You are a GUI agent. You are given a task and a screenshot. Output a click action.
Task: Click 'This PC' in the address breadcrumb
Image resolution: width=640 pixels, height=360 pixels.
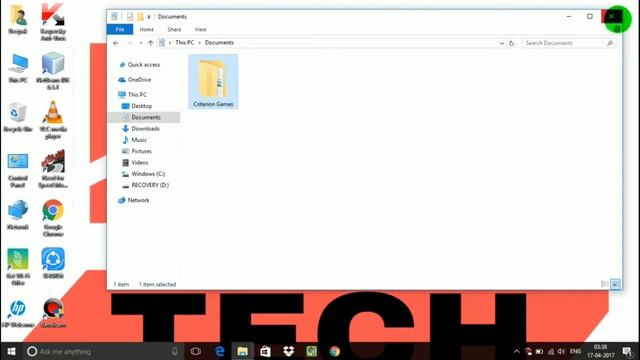pos(184,42)
